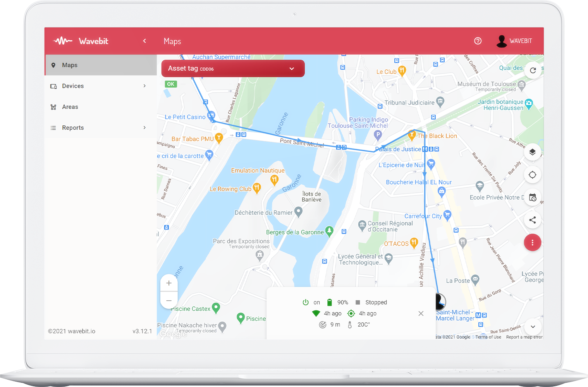This screenshot has width=588, height=387.
Task: Open the WAVEBIT user account menu
Action: [514, 41]
